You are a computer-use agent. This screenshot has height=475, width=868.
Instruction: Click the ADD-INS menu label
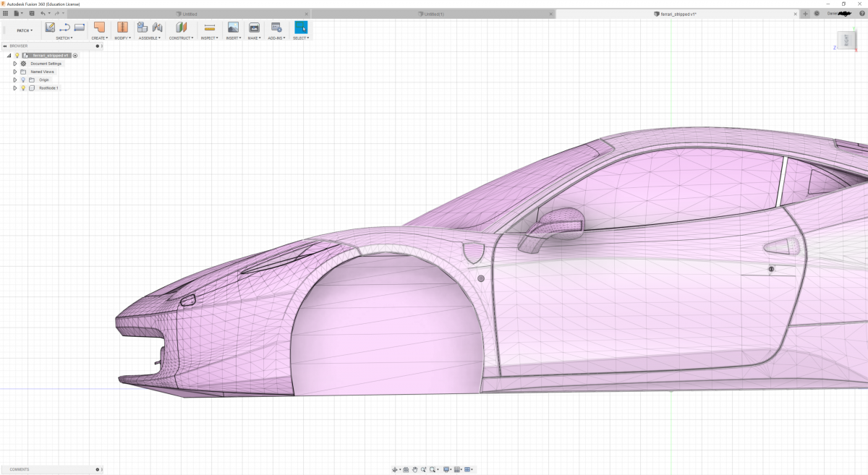tap(276, 38)
